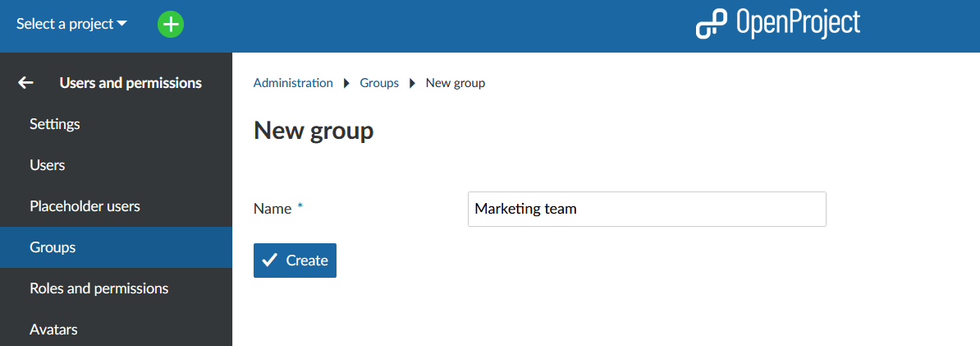The image size is (980, 346).
Task: Click the OpenProject logo in the header
Action: [777, 24]
